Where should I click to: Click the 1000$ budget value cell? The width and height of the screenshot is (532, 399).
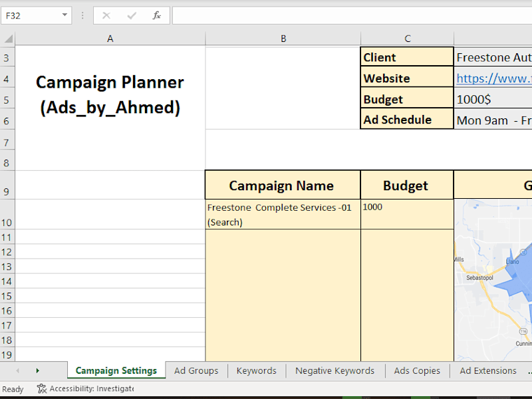[493, 98]
